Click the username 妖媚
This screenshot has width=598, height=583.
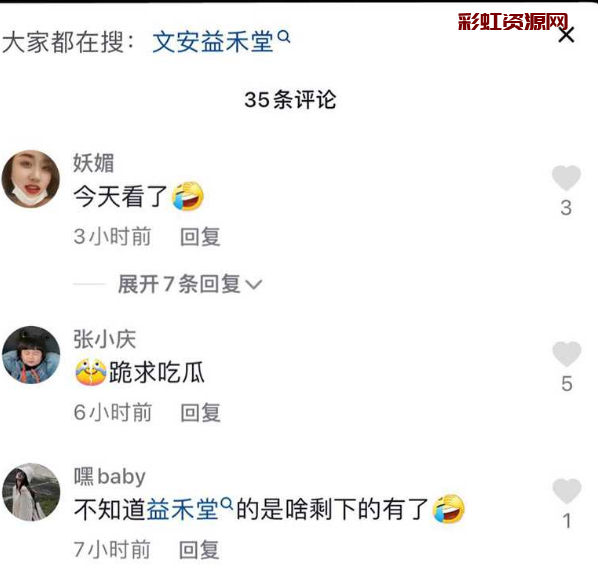tap(93, 163)
